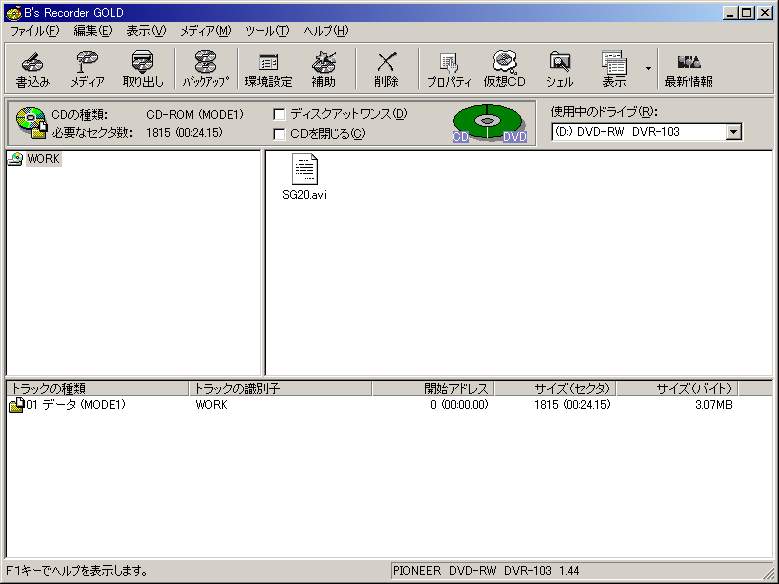Click the 削除 delete icon
The image size is (779, 584).
[x=386, y=69]
